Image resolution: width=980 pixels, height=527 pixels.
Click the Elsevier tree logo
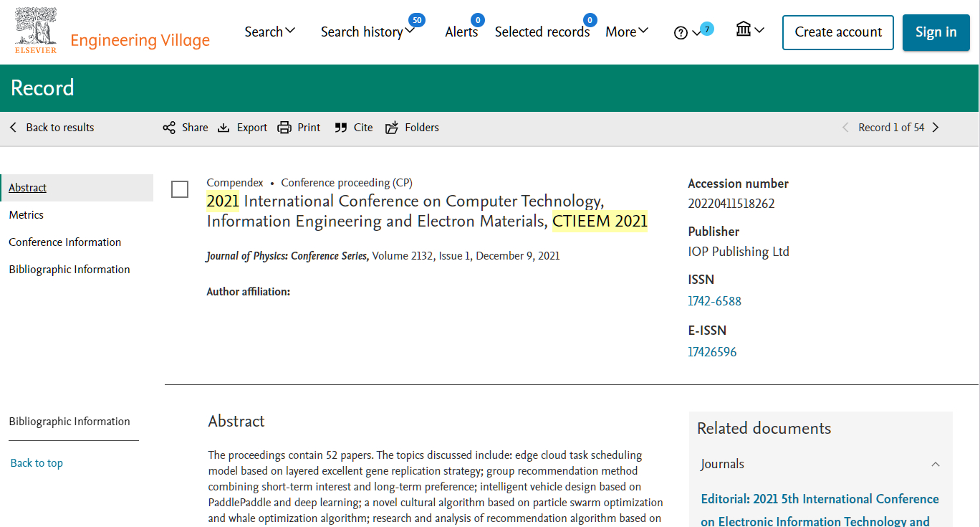click(36, 31)
